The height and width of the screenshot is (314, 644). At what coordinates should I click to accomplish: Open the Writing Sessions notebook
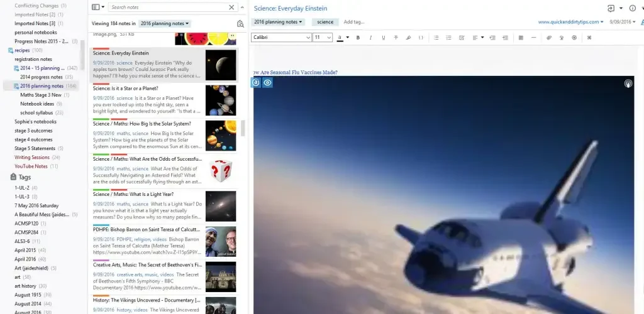[31, 158]
